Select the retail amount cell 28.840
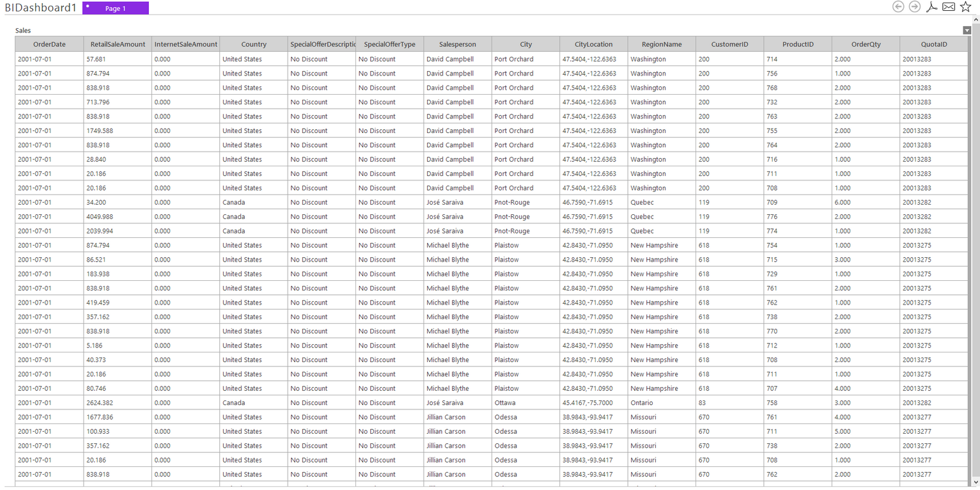This screenshot has width=980, height=490. pyautogui.click(x=118, y=159)
